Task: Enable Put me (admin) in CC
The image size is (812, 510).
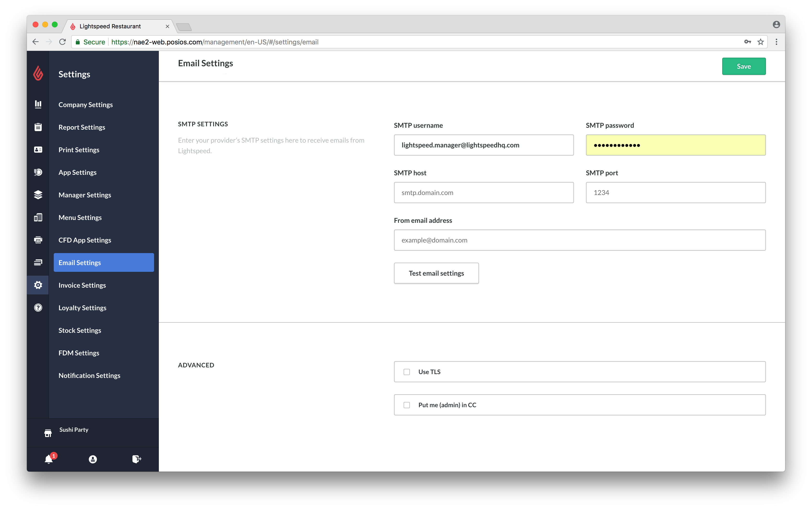Action: point(407,405)
